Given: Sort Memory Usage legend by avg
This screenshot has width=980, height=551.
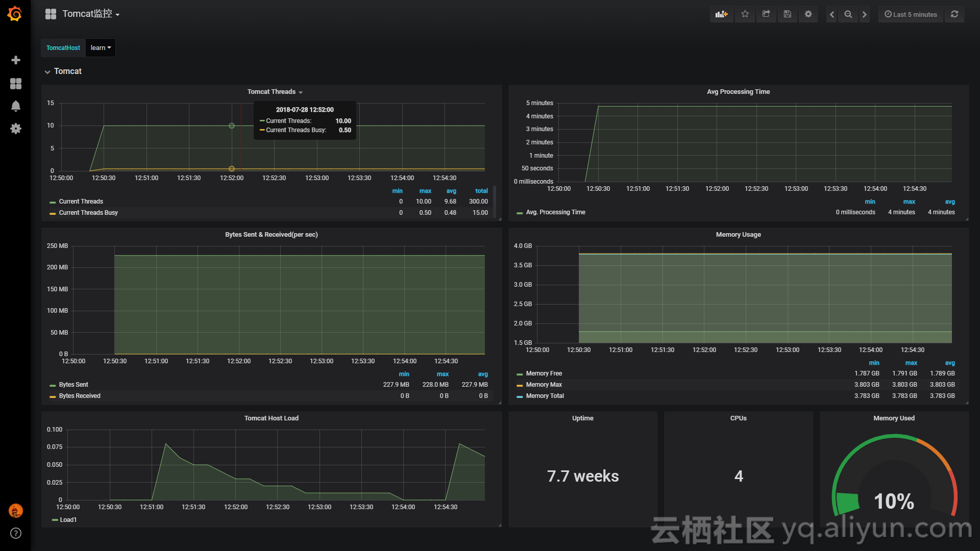Looking at the screenshot, I should 950,363.
